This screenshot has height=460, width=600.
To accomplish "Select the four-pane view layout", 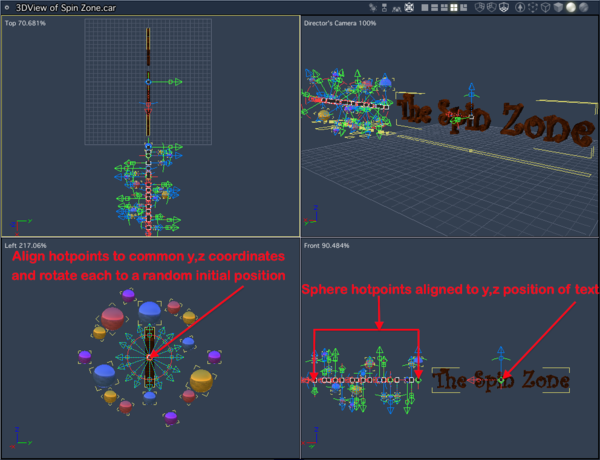I will [x=454, y=8].
